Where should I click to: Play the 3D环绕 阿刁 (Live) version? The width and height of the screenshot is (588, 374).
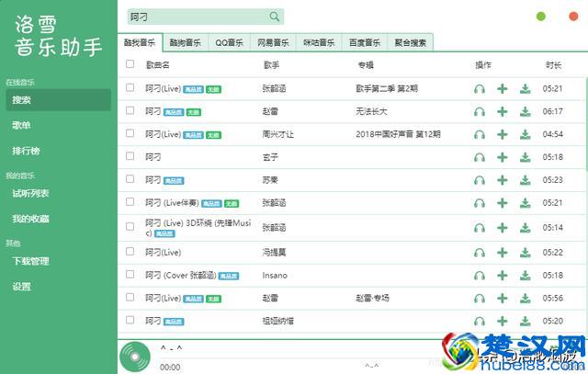[x=480, y=228]
